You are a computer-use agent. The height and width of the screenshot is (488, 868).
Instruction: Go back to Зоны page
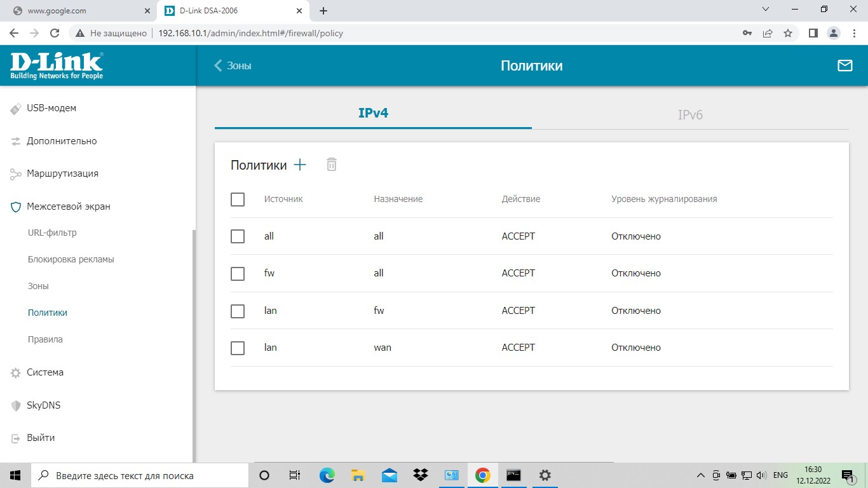(233, 65)
